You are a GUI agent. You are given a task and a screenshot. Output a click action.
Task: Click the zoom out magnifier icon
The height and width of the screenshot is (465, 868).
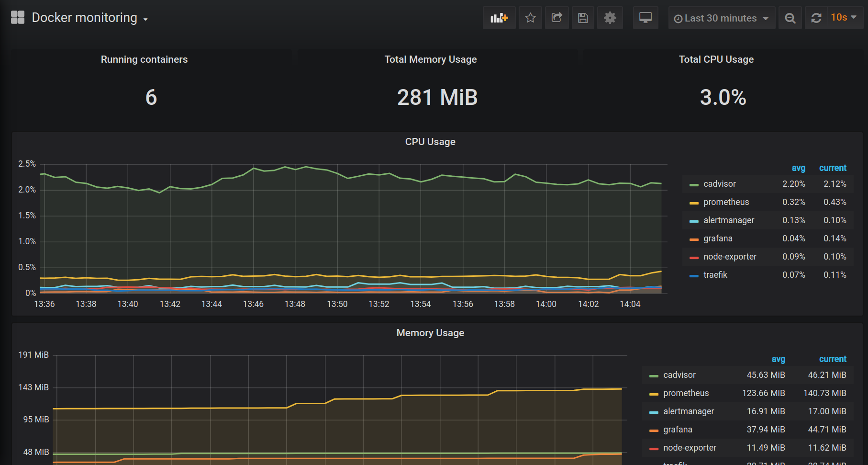point(790,18)
